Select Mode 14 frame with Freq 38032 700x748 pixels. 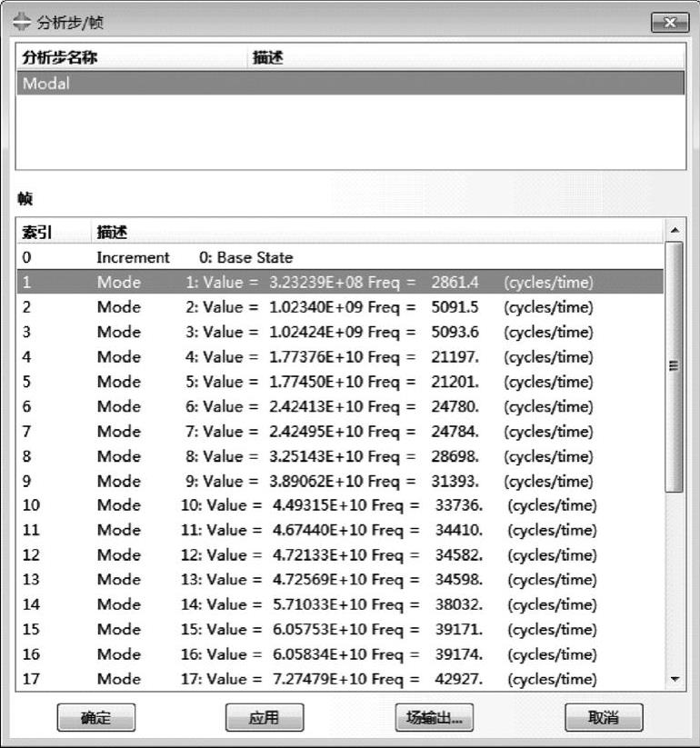[x=340, y=603]
